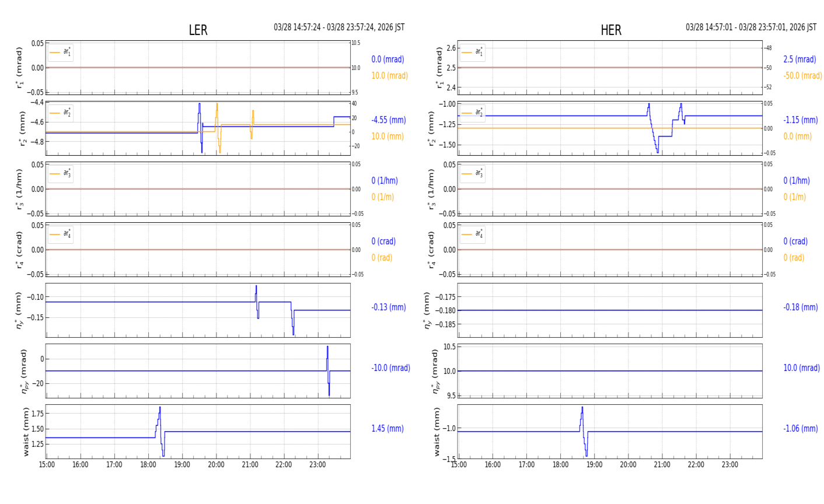Click the -1.15 (mm) HER r2 value
The image size is (824, 504).
(x=801, y=120)
